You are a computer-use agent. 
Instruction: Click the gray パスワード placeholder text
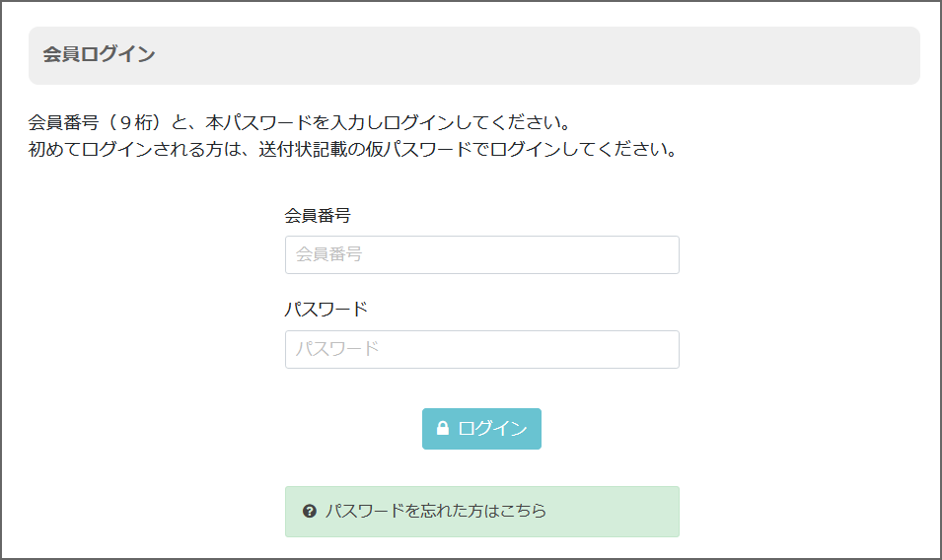(337, 349)
